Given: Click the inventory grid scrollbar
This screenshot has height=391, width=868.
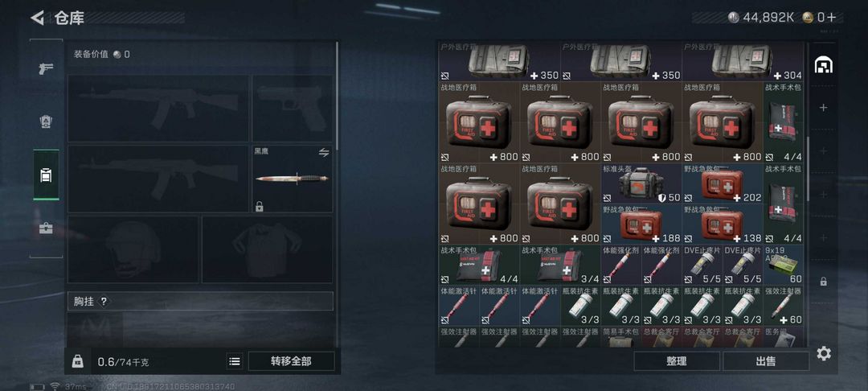Looking at the screenshot, I should tap(808, 168).
